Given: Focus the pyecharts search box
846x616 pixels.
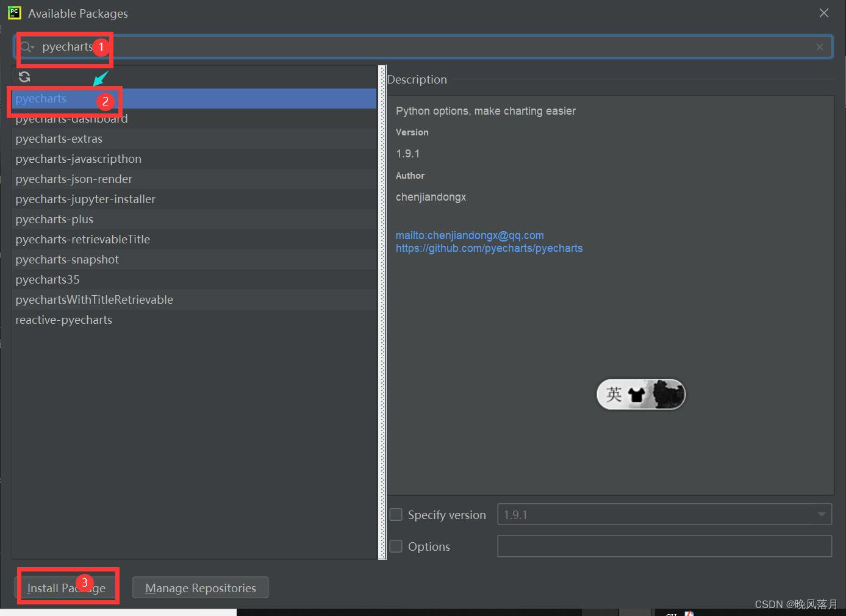Looking at the screenshot, I should coord(423,47).
